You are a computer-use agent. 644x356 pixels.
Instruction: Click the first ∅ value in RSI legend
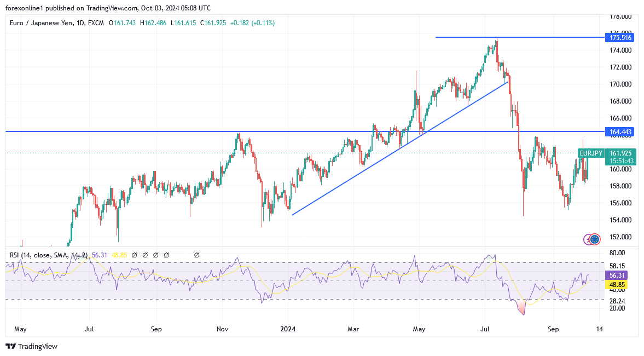135,255
